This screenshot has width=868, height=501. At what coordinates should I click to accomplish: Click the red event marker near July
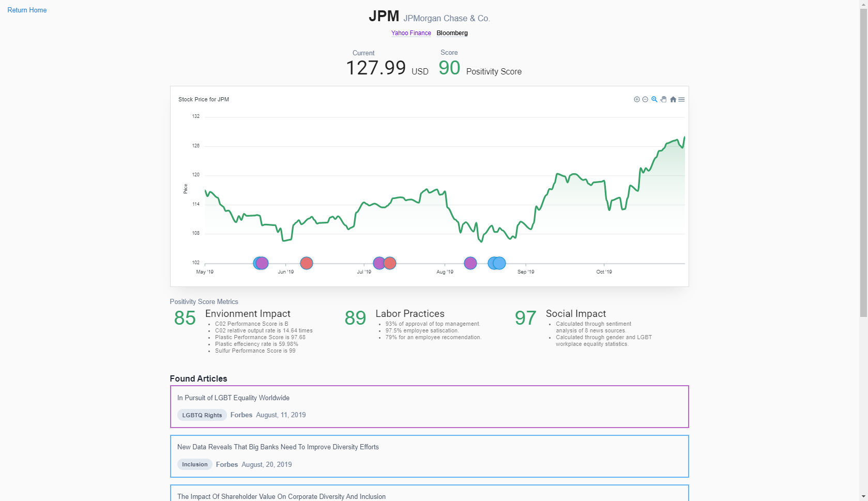(x=390, y=263)
